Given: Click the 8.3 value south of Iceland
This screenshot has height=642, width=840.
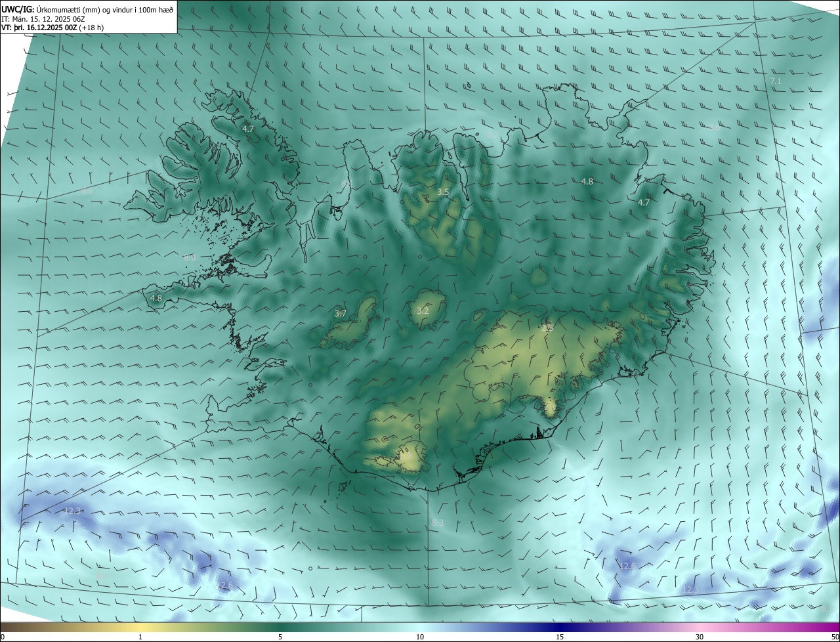Looking at the screenshot, I should pyautogui.click(x=438, y=523).
